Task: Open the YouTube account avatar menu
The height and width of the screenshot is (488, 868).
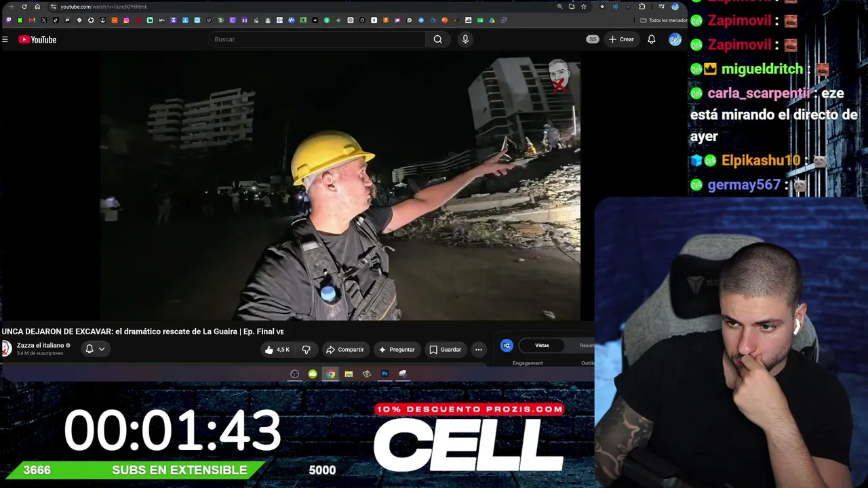Action: pyautogui.click(x=675, y=39)
